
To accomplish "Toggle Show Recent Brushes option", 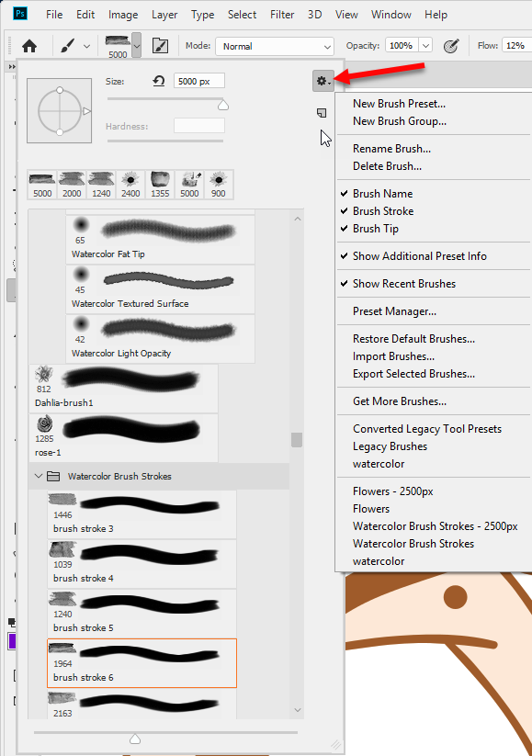I will point(404,284).
